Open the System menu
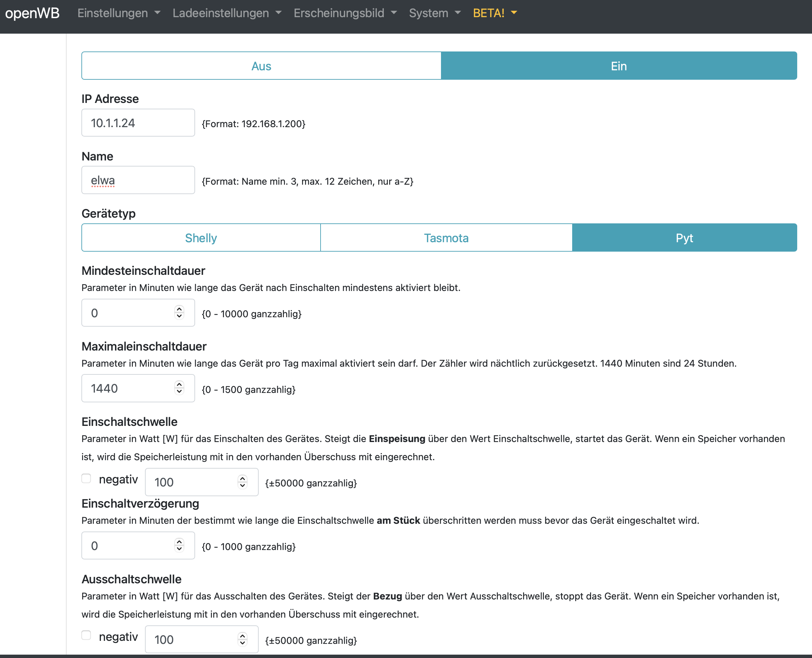 pos(434,13)
